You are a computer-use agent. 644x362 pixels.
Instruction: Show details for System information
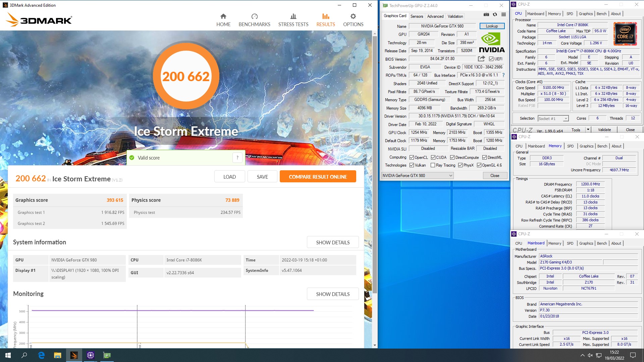[333, 242]
